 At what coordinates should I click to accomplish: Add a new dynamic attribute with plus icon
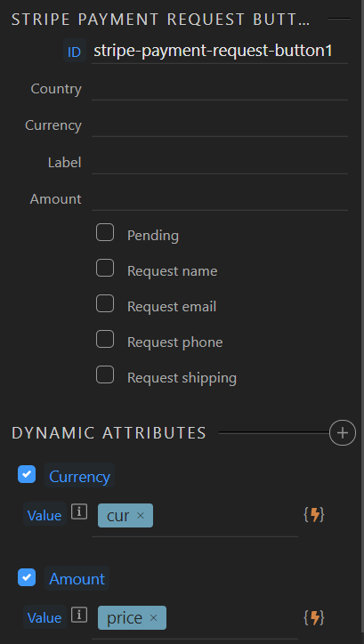pos(343,432)
